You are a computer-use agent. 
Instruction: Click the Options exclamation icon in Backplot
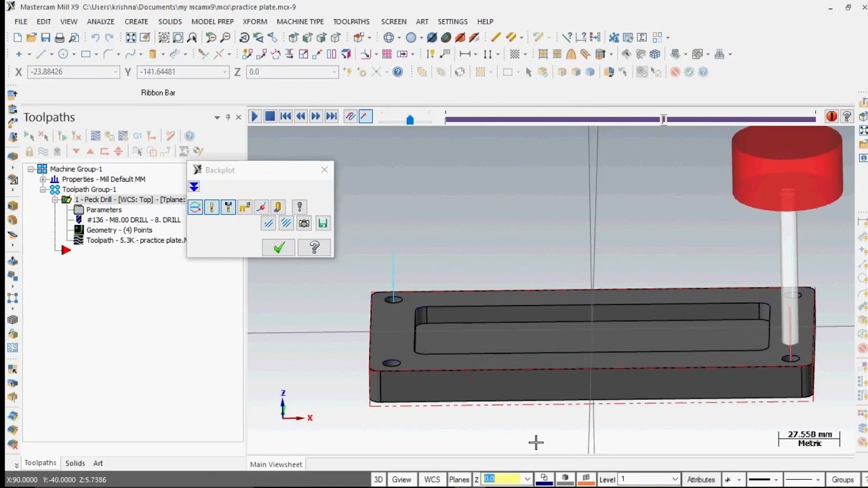click(x=300, y=207)
